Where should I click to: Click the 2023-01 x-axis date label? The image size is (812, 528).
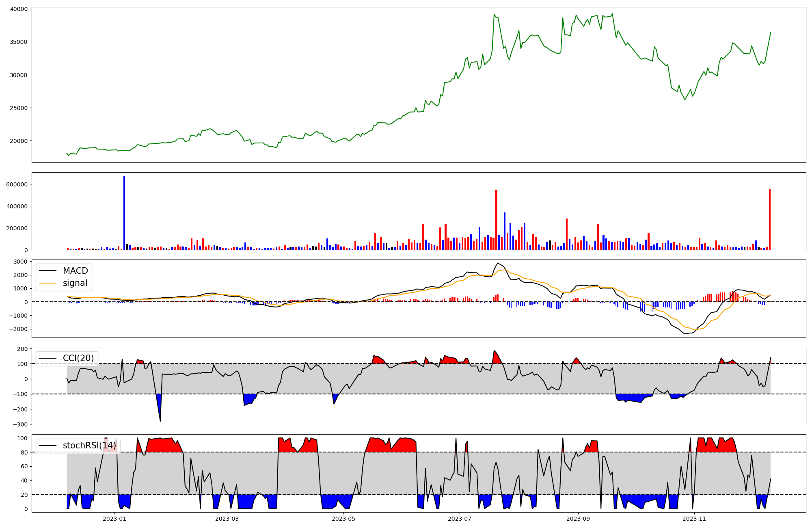point(114,519)
